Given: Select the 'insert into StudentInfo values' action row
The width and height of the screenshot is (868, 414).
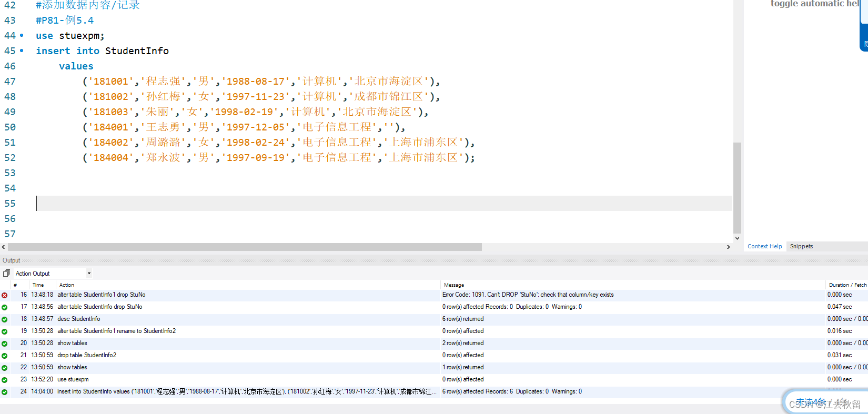Looking at the screenshot, I should [247, 391].
